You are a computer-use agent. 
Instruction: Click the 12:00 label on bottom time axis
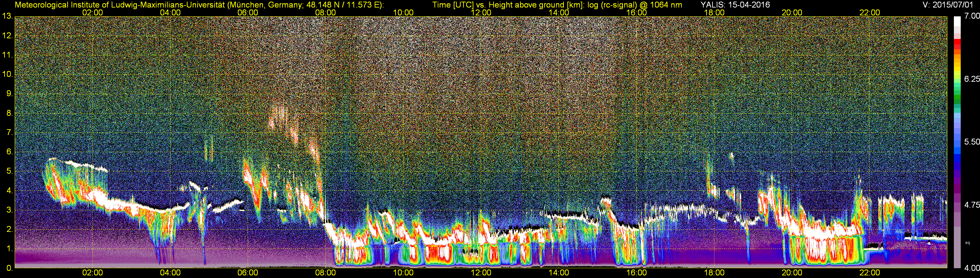point(481,273)
